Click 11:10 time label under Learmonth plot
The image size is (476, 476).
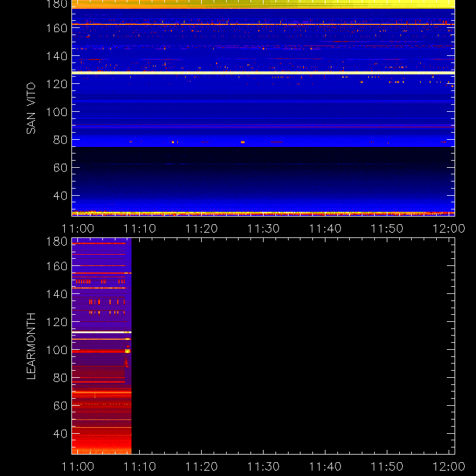(x=140, y=466)
